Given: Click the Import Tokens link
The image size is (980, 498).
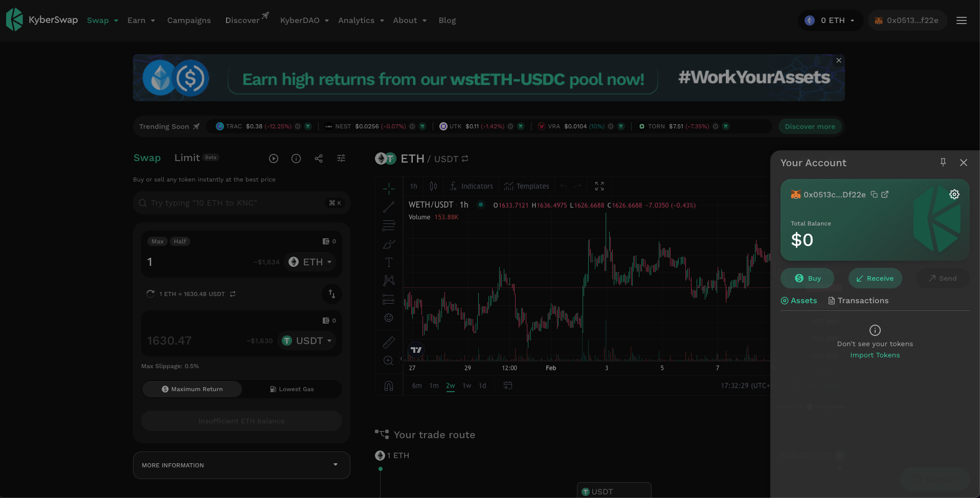Looking at the screenshot, I should [875, 355].
